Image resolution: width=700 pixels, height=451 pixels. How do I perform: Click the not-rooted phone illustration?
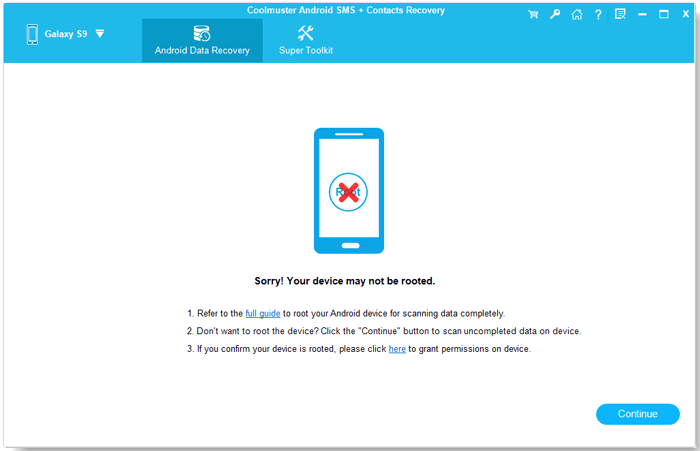pyautogui.click(x=349, y=191)
